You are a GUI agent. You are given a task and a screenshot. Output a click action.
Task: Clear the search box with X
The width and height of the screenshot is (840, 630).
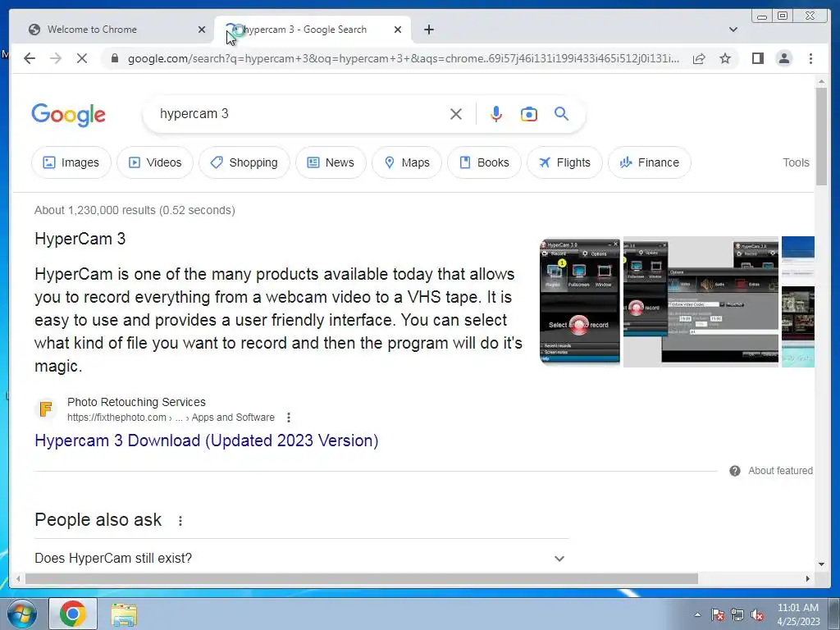point(456,114)
